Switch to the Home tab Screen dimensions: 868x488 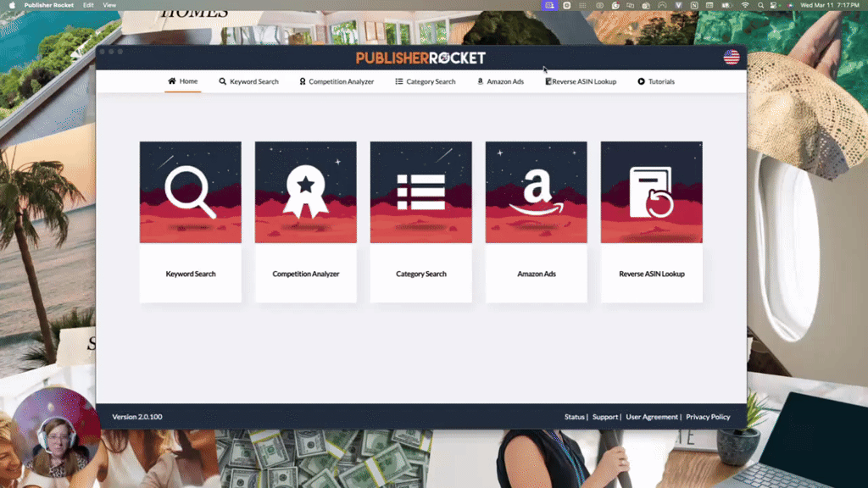click(183, 81)
